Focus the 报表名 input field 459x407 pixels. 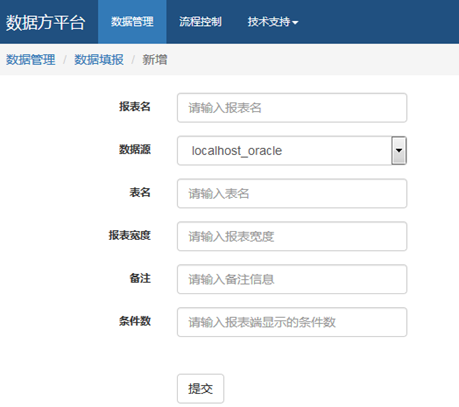(x=292, y=108)
